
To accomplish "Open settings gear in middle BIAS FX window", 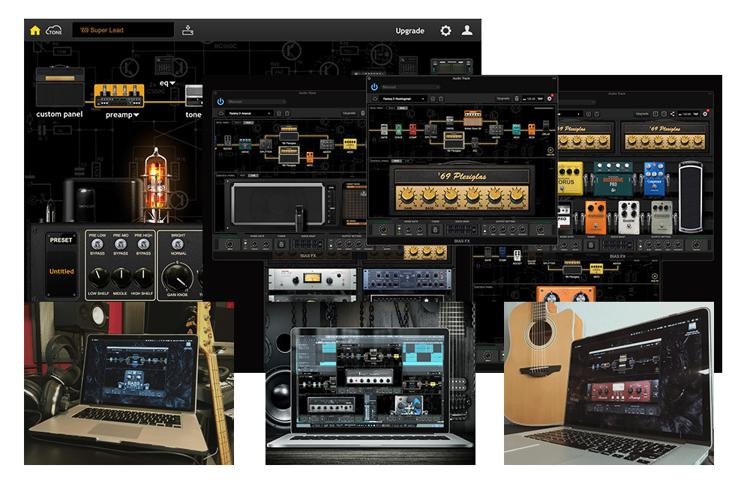I will click(550, 99).
